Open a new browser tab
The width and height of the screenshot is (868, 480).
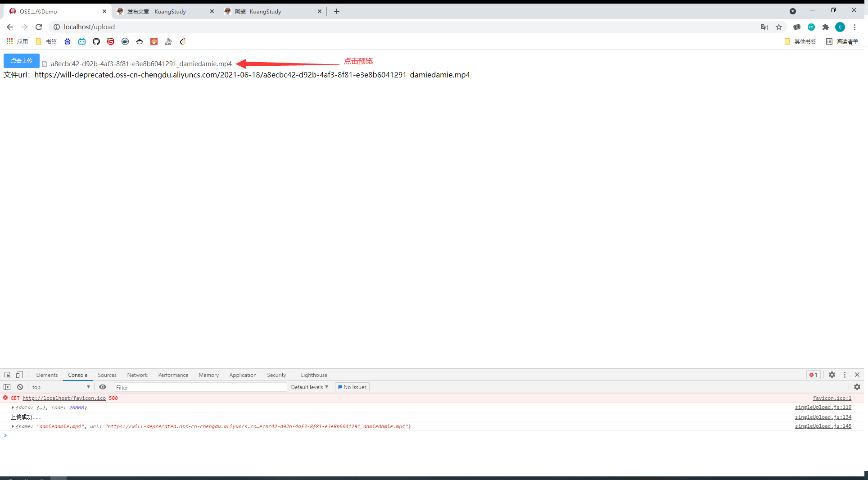coord(337,11)
